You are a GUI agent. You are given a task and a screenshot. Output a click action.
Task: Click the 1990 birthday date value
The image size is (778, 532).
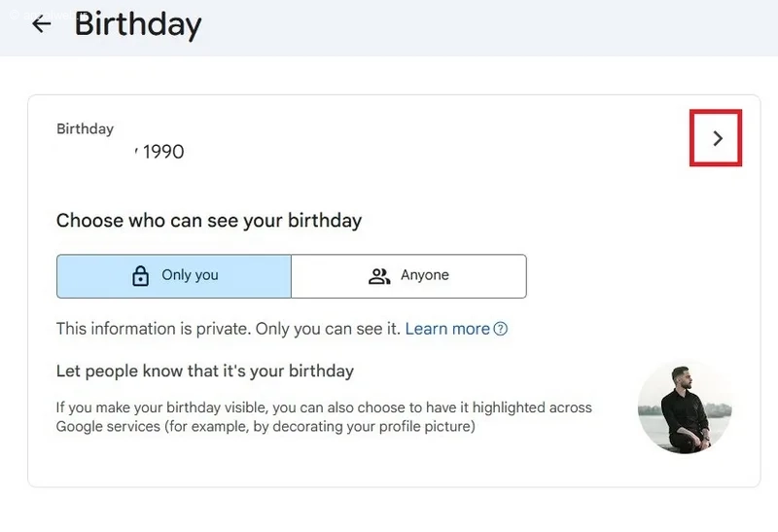pyautogui.click(x=163, y=152)
